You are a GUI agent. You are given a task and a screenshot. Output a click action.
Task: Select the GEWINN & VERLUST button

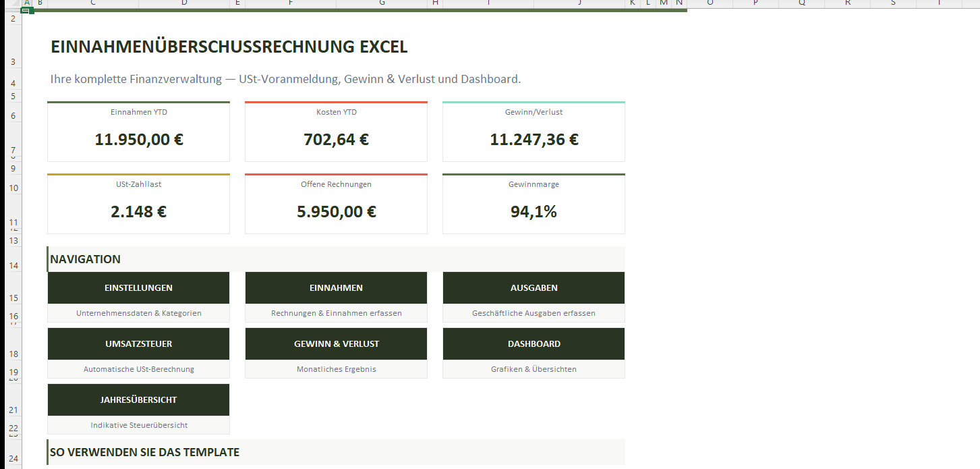pos(336,344)
